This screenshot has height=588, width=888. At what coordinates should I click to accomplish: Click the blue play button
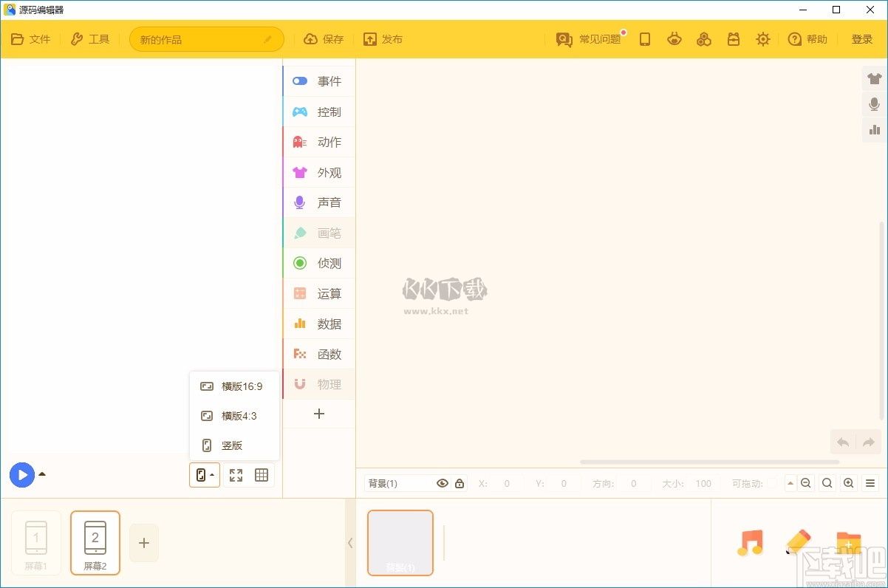(22, 475)
